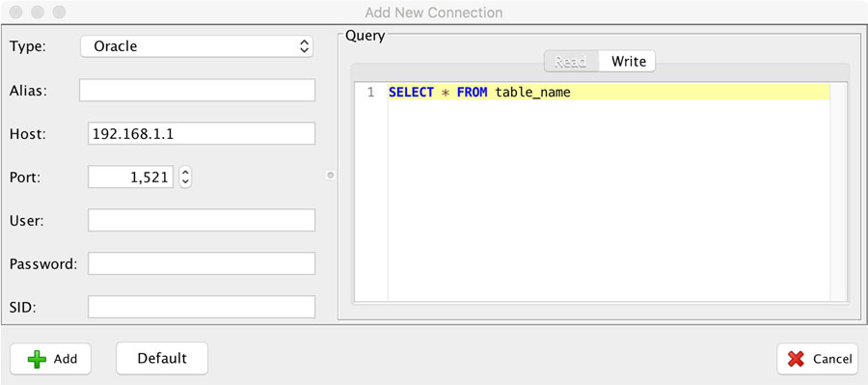This screenshot has width=868, height=385.
Task: Switch to the Read query tab
Action: click(571, 62)
